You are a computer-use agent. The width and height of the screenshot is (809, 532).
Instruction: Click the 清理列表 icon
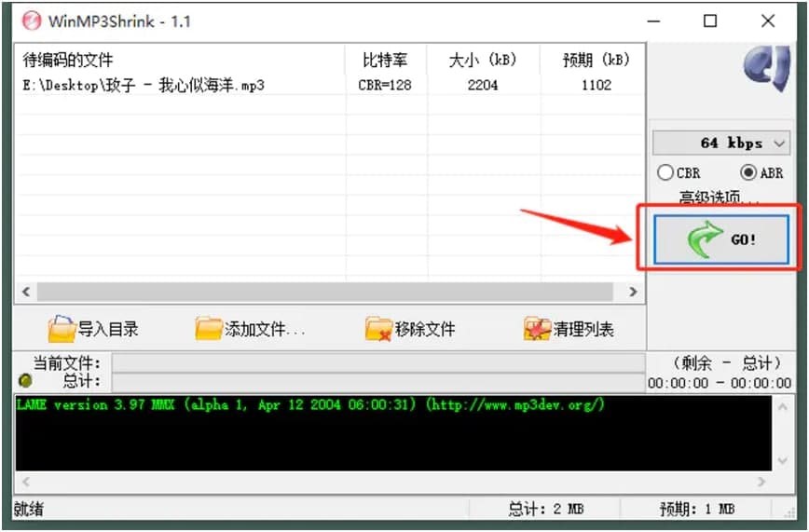537,329
